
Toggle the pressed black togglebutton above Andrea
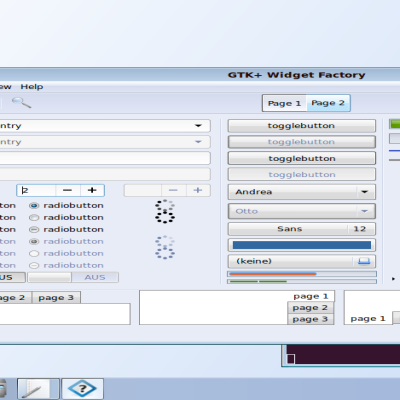coord(302,158)
